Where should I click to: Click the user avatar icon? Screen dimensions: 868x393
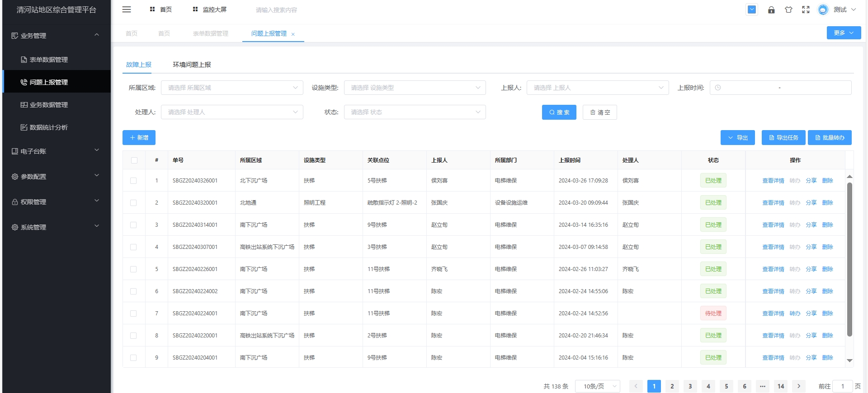point(823,9)
